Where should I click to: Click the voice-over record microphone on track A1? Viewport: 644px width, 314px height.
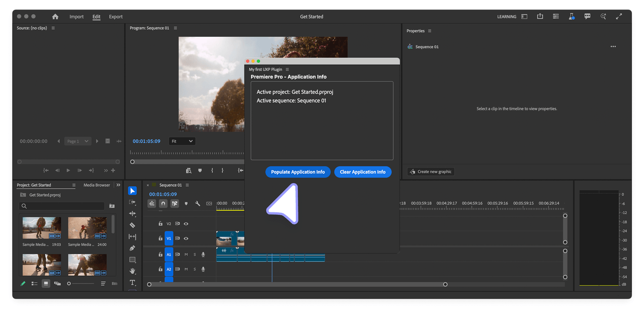203,254
